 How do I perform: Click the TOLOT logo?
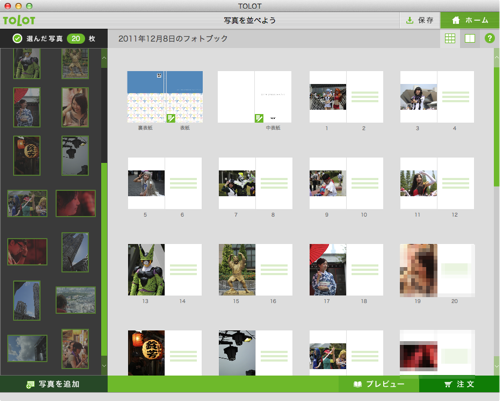point(19,21)
